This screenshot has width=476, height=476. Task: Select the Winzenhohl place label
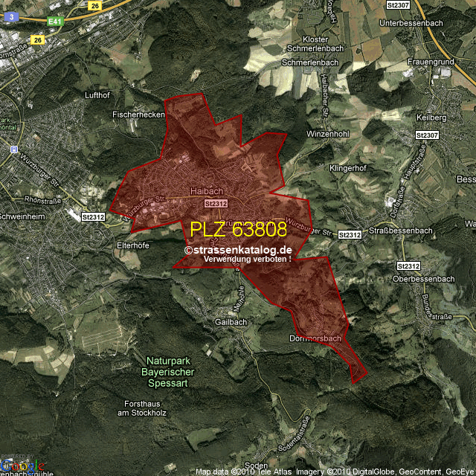click(x=328, y=134)
